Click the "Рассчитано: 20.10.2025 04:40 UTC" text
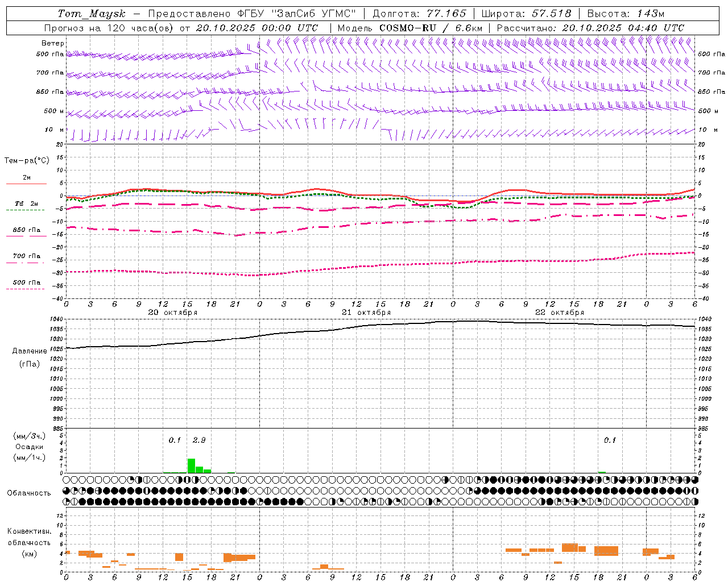Image resolution: width=728 pixels, height=582 pixels. pyautogui.click(x=590, y=28)
